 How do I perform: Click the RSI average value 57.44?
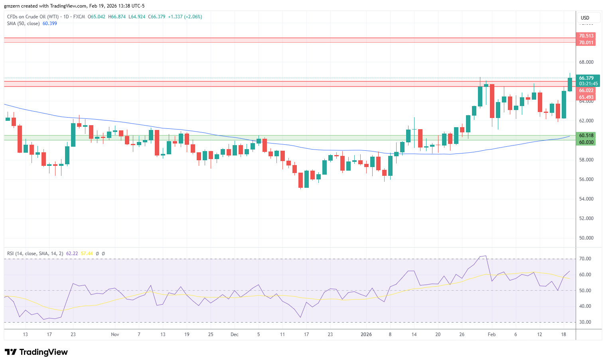(87, 254)
